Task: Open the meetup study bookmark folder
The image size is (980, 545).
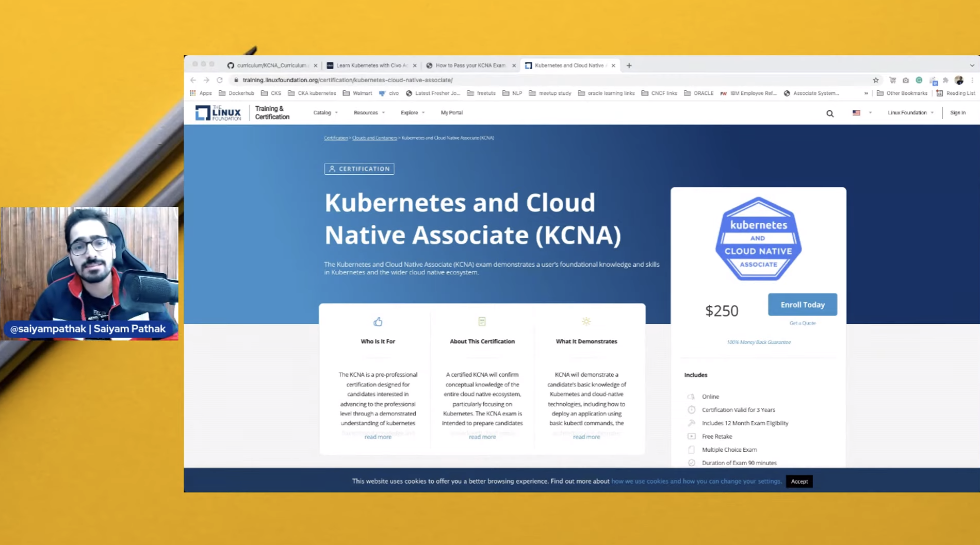Action: (x=550, y=93)
